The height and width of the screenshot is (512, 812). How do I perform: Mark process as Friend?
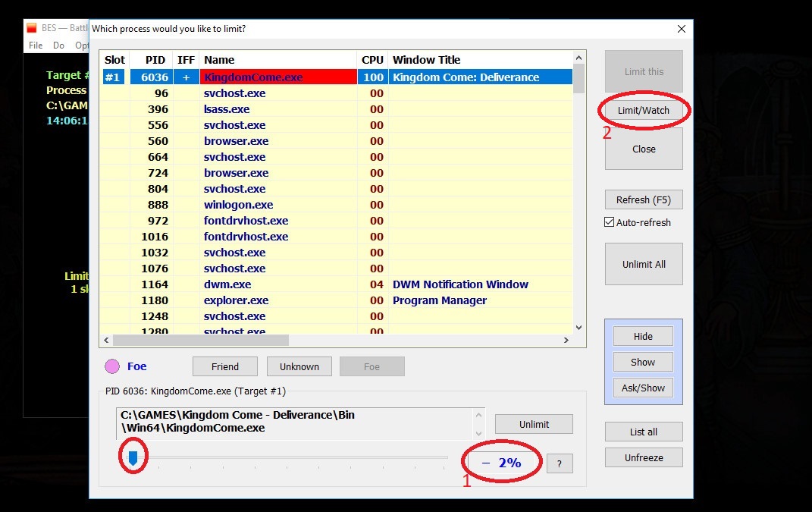pyautogui.click(x=224, y=366)
